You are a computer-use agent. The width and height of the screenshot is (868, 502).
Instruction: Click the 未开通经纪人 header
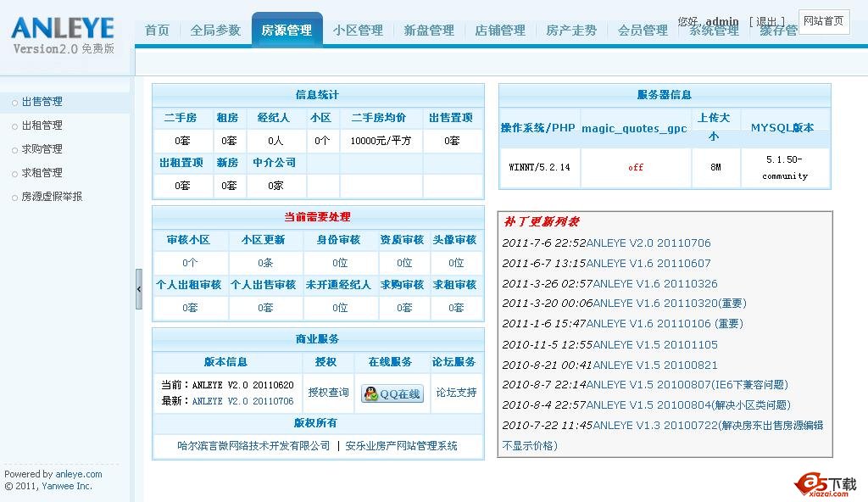[338, 285]
